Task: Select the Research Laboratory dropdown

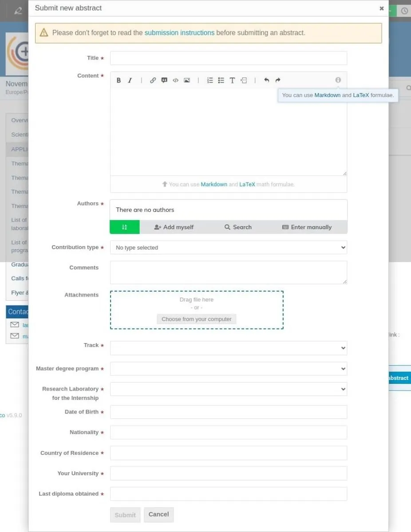Action: click(x=228, y=389)
